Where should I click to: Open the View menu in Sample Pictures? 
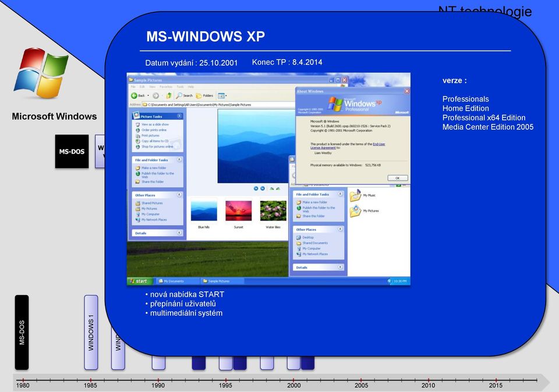click(152, 87)
